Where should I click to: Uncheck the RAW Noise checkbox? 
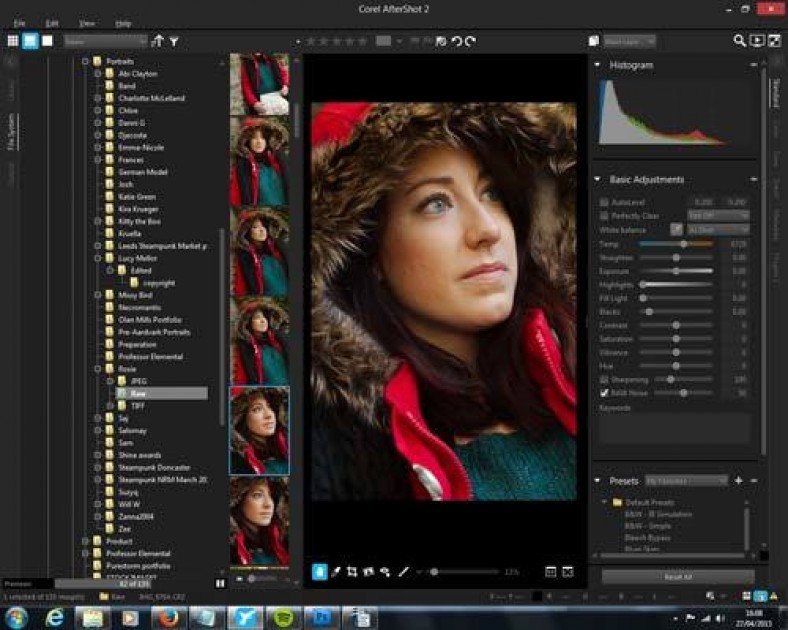603,393
